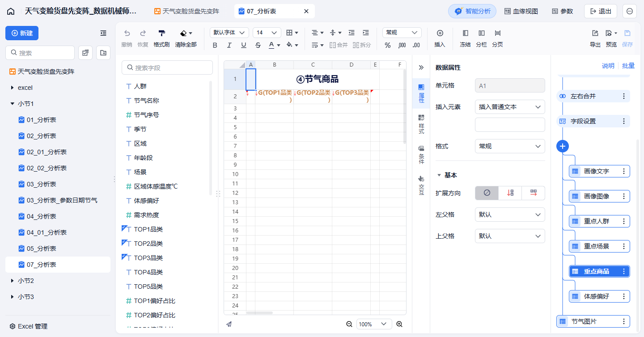Screen dimensions: 644x337
Task: Apply percent number format
Action: pos(388,45)
